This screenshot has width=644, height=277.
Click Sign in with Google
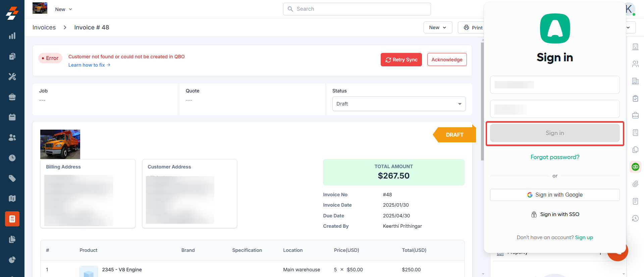(555, 195)
